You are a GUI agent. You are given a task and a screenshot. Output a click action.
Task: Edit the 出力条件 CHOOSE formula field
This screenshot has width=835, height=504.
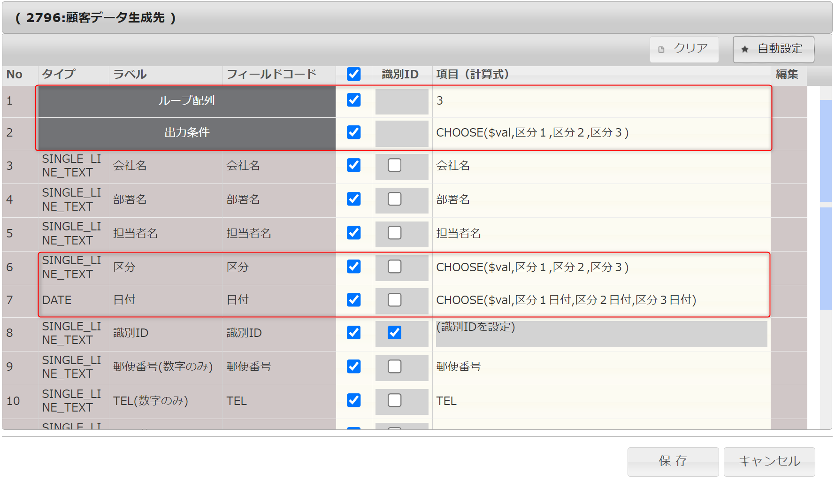click(601, 133)
